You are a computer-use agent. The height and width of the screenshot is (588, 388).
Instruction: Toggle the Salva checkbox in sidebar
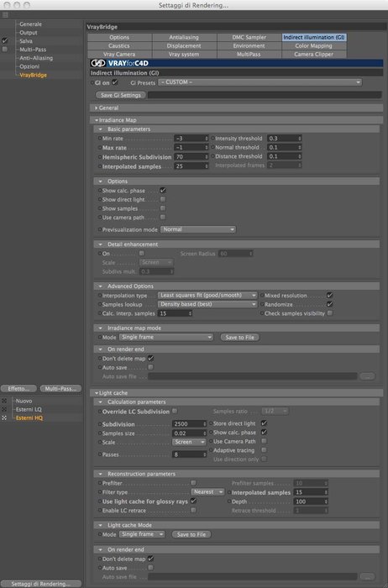point(5,41)
